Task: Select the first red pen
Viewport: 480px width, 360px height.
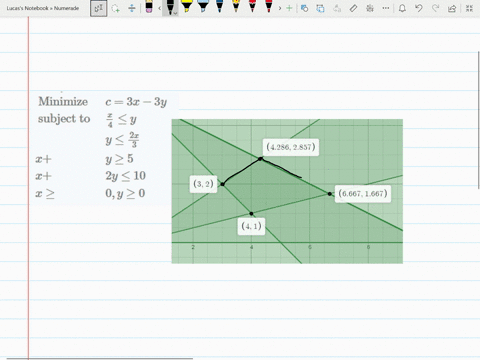Action: 252,7
